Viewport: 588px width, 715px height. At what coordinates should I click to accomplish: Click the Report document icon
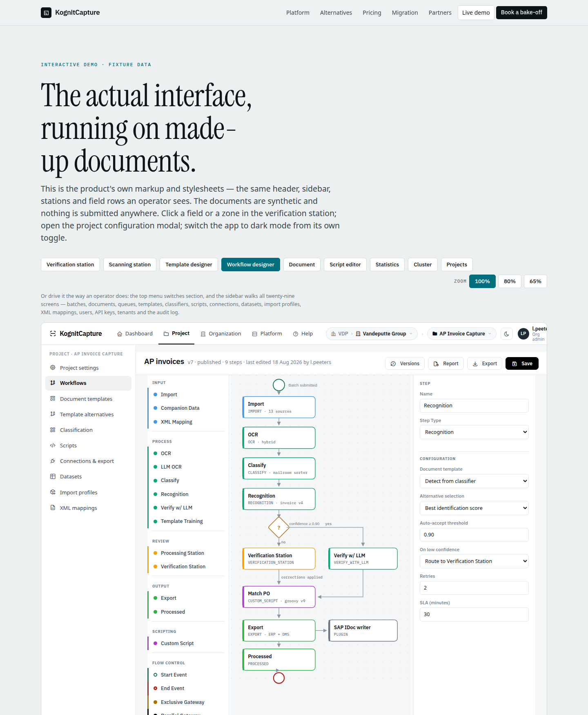pos(436,364)
